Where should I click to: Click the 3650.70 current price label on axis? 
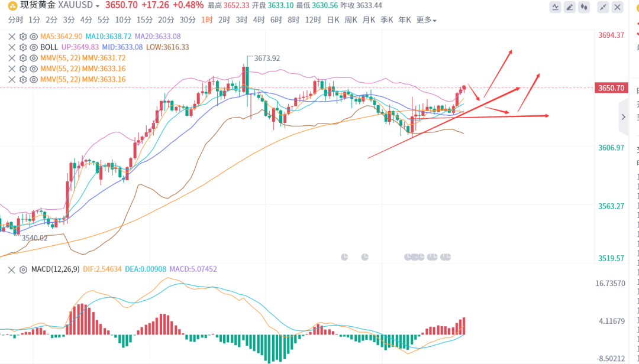click(x=611, y=88)
